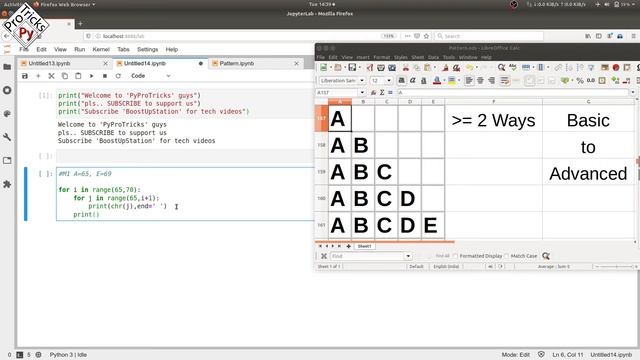Open the extension manager puzzle icon
This screenshot has height=360, width=640.
(7, 184)
